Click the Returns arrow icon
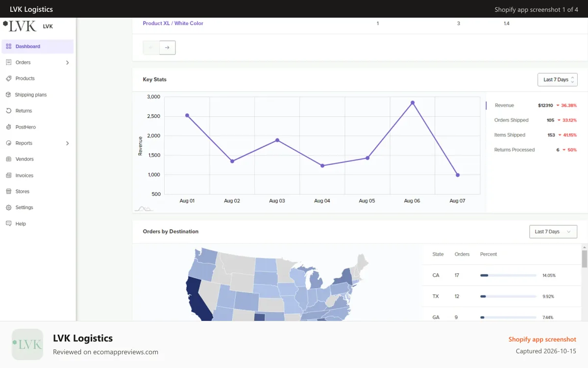Viewport: 588px width, 368px height. click(8, 111)
